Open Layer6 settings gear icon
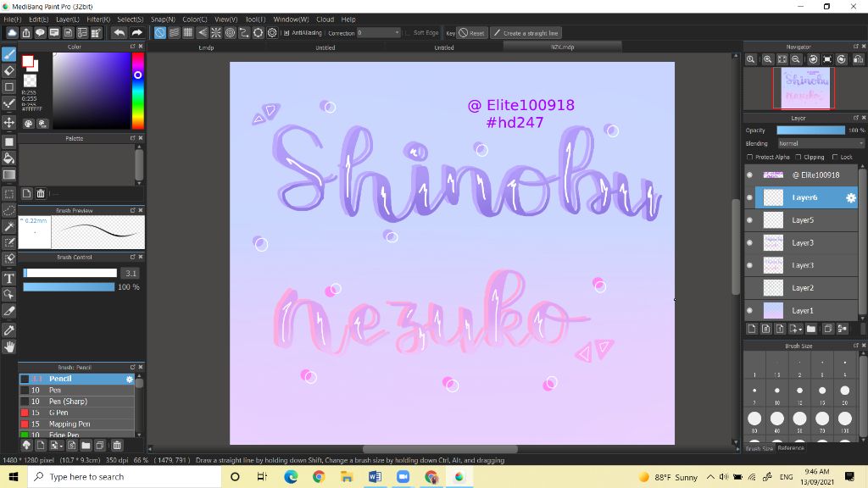The image size is (868, 488). [851, 197]
